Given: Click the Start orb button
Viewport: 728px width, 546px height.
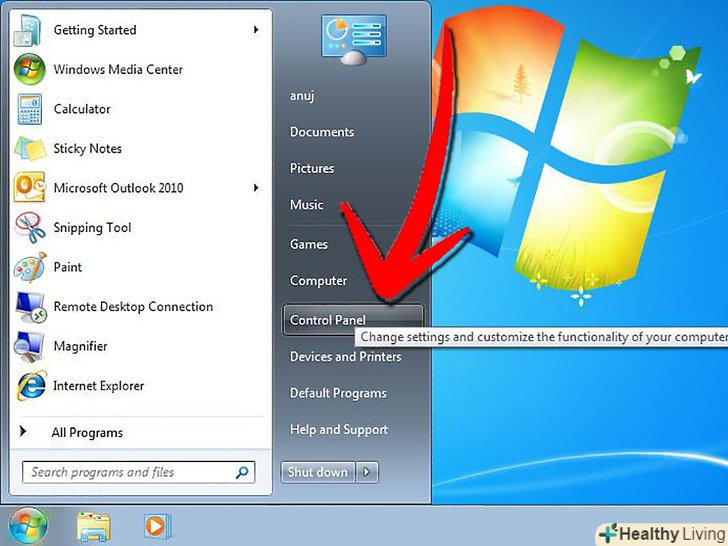Looking at the screenshot, I should point(28,526).
